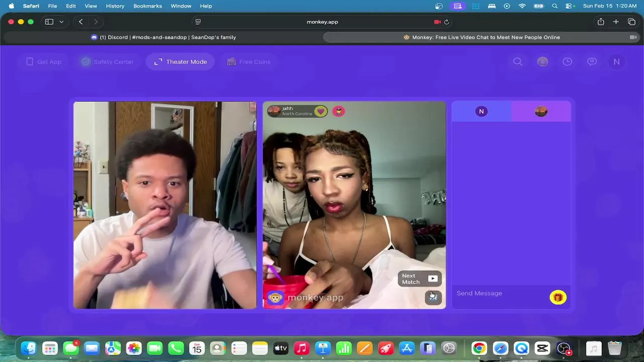Open System Settings from the Dock
Image resolution: width=644 pixels, height=362 pixels.
point(449,348)
